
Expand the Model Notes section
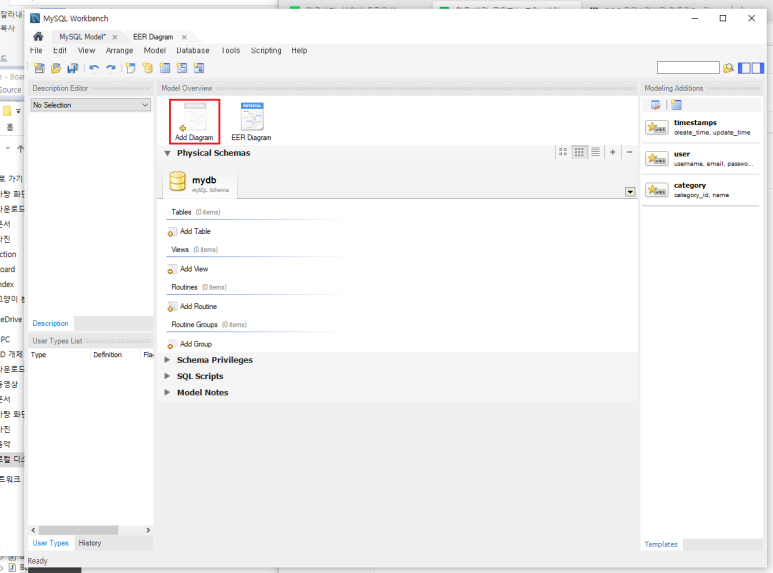click(x=167, y=393)
